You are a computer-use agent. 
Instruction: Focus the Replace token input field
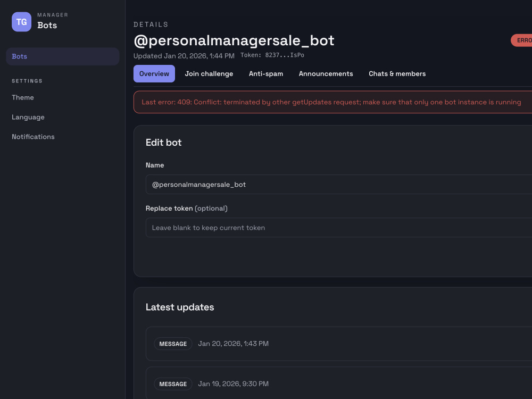[338, 227]
